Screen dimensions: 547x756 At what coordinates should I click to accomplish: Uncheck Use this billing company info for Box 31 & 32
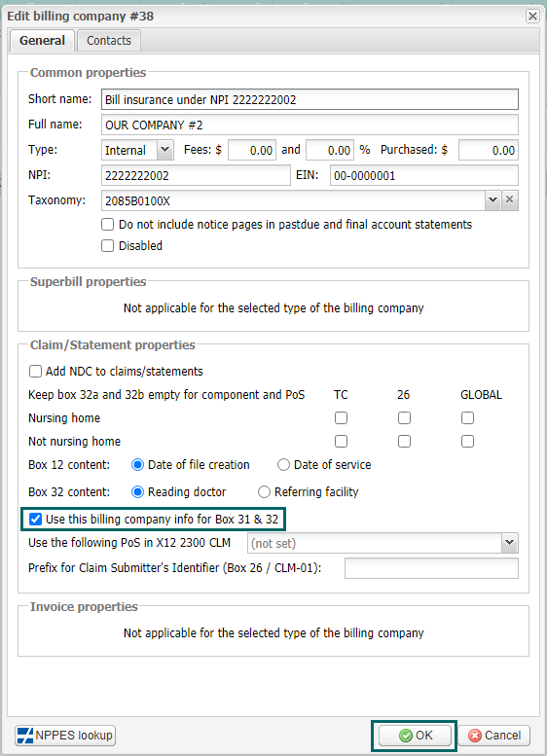pos(35,520)
